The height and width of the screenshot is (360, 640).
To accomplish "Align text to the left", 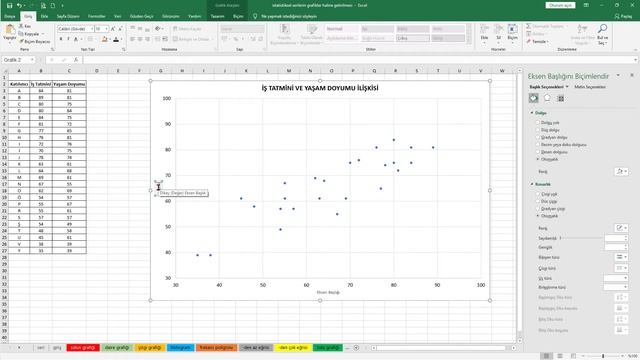I will [133, 39].
